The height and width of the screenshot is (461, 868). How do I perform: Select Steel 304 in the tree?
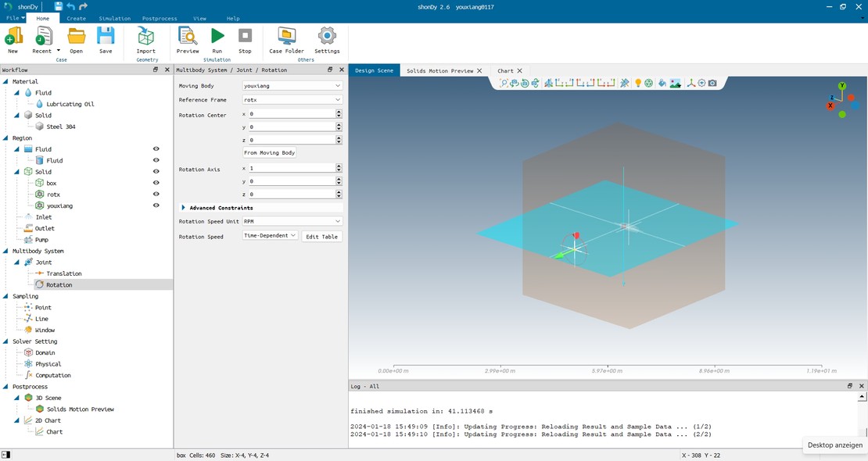pos(61,126)
